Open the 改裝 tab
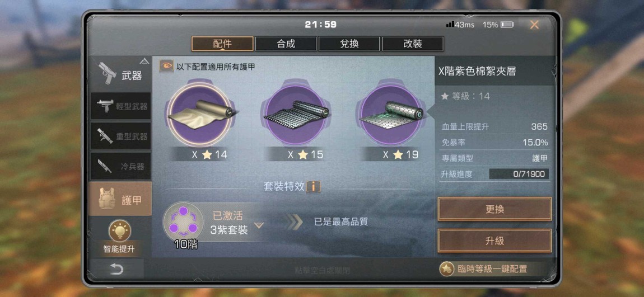 [x=413, y=44]
